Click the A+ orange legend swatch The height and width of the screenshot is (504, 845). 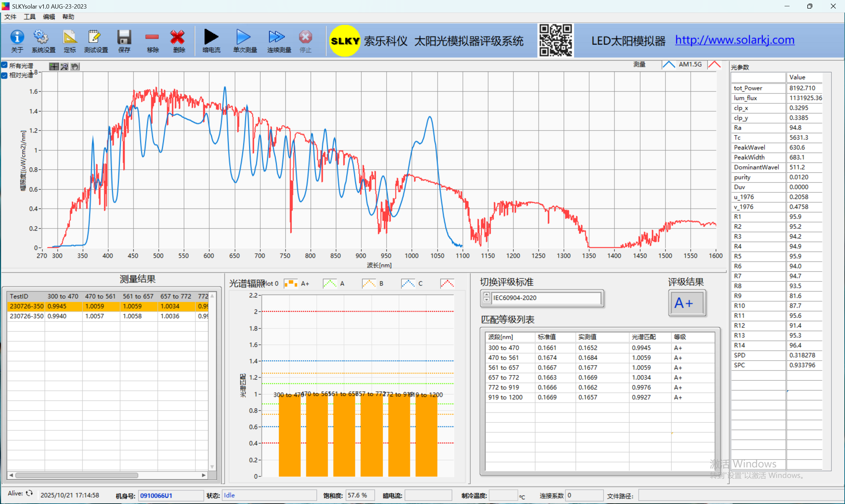[x=291, y=284]
